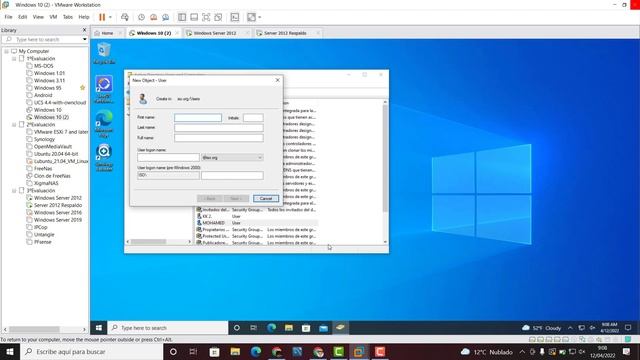The width and height of the screenshot is (640, 360).
Task: Click the User logon name field
Action: [x=168, y=158]
